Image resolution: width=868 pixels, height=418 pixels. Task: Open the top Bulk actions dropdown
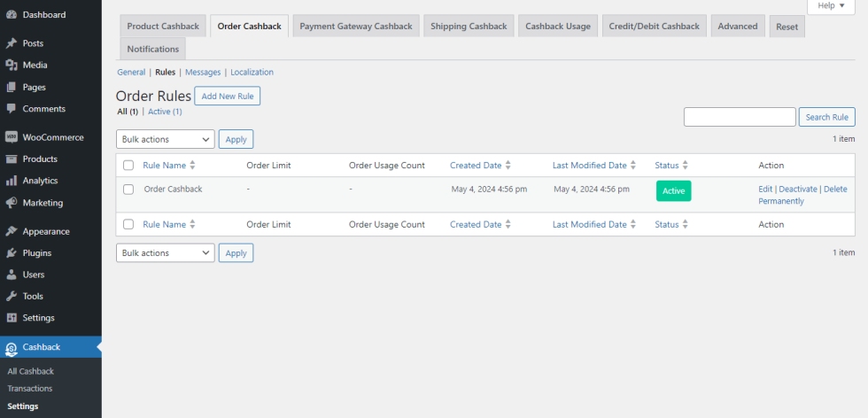165,139
